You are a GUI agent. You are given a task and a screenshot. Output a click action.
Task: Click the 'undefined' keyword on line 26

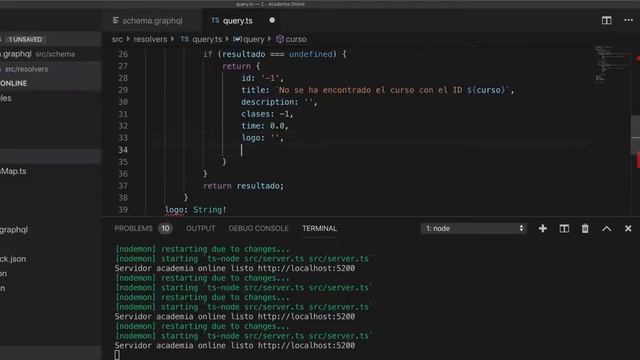tap(311, 54)
